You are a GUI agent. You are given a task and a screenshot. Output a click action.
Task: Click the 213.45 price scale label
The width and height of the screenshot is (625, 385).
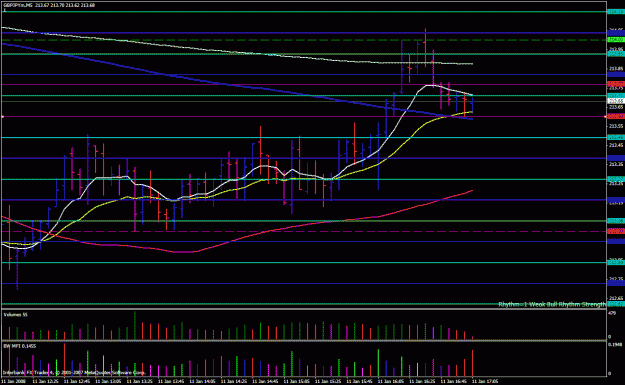616,145
